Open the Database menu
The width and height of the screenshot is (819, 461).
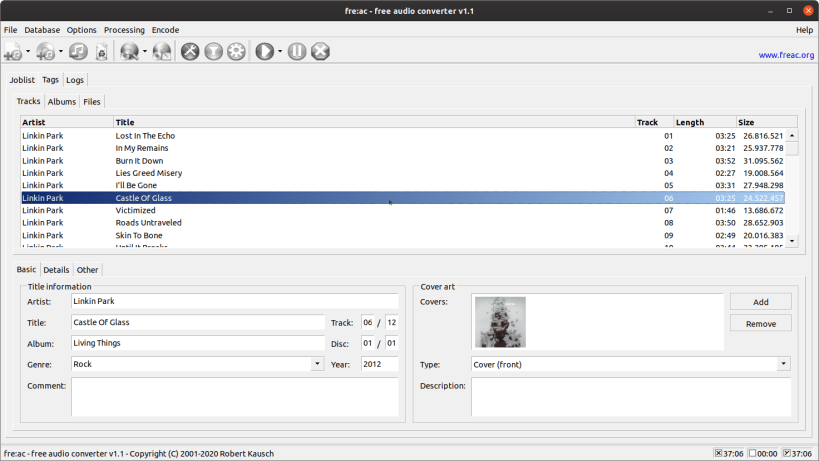click(x=42, y=30)
